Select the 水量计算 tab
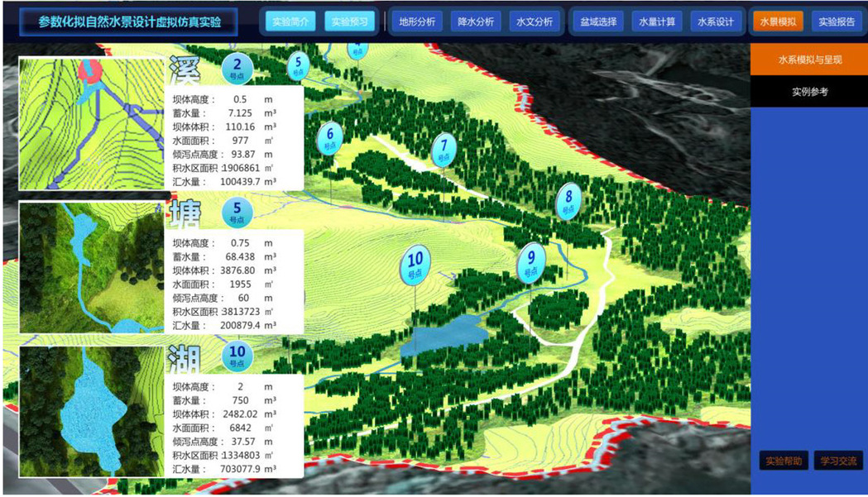Viewport: 868px width, 497px height. coord(657,22)
